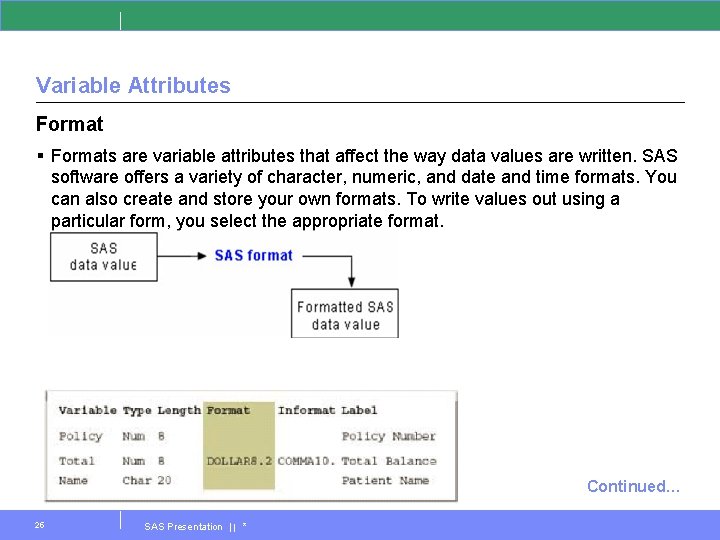This screenshot has height=540, width=720.
Task: Click the 'Char' type cell
Action: (137, 480)
